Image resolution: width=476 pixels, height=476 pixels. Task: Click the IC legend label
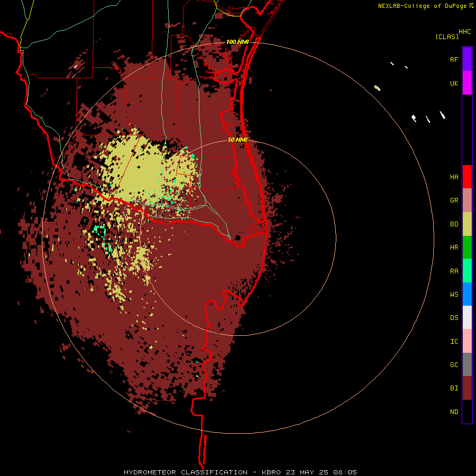454,342
